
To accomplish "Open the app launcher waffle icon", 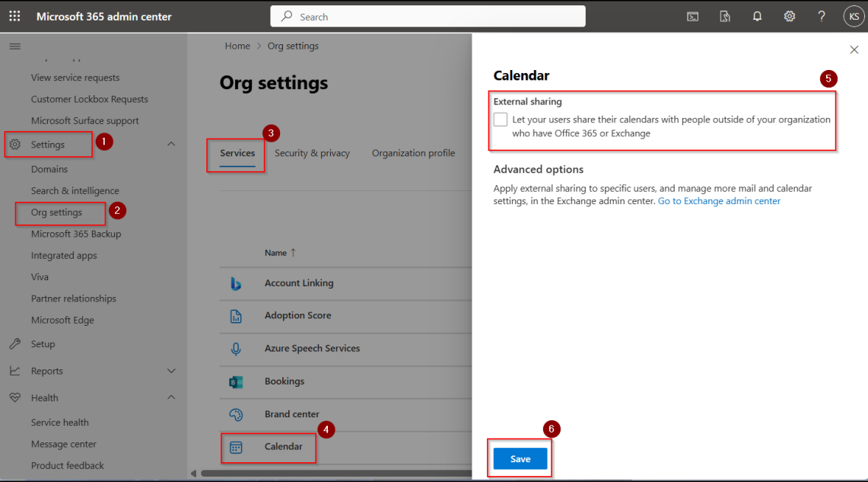I will click(15, 17).
